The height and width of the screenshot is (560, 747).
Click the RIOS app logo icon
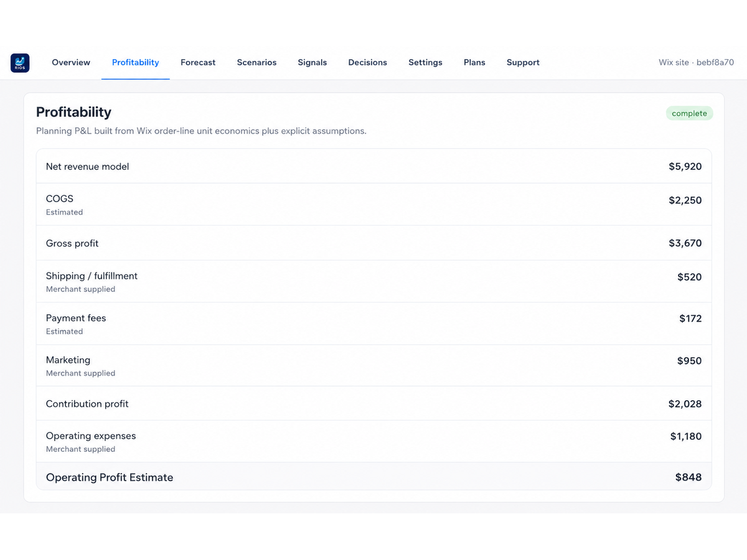20,63
